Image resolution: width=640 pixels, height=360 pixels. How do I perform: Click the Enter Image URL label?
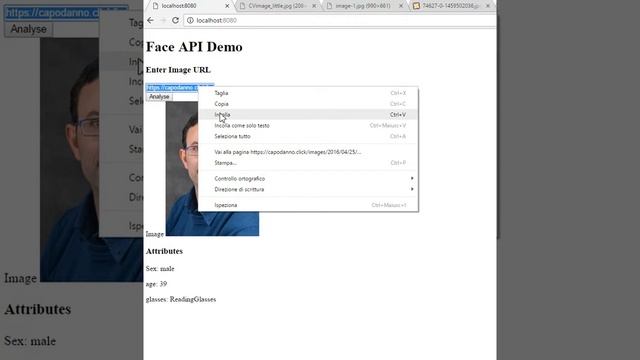178,70
